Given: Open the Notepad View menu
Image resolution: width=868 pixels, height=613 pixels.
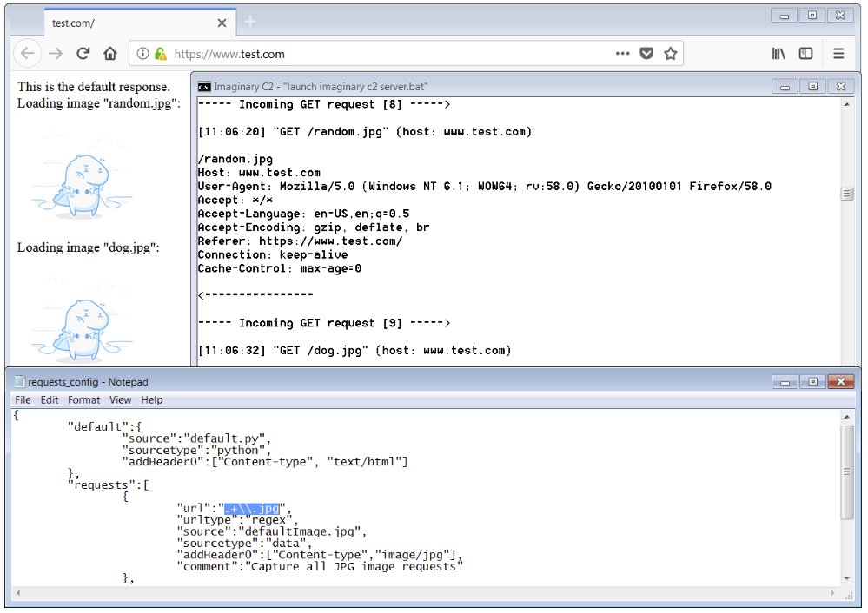Looking at the screenshot, I should point(120,400).
